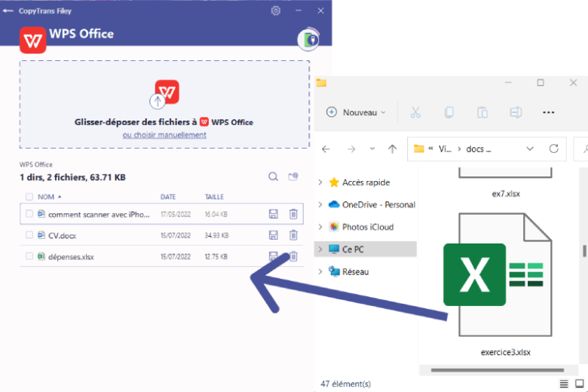Expand the Photos iCloud node
Screen dimensions: 588x392
320,227
